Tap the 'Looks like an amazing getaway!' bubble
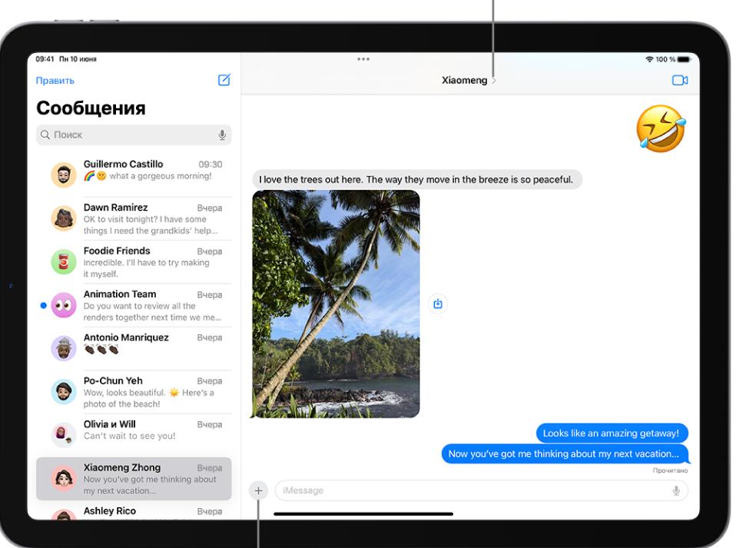Image resolution: width=756 pixels, height=548 pixels. 612,433
